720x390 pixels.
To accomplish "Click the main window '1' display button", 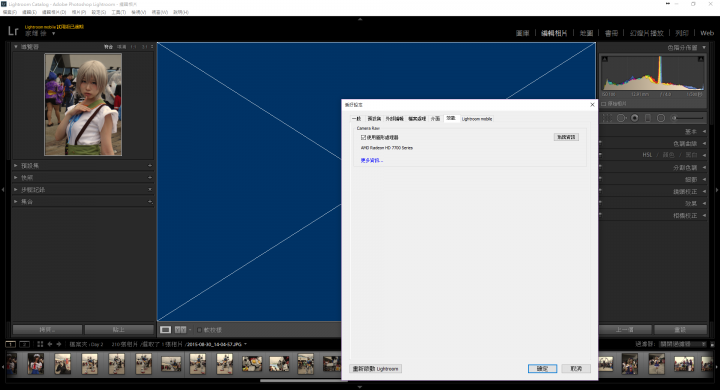I will coord(10,344).
